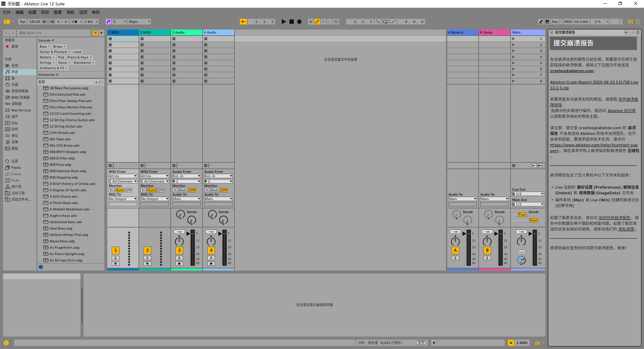The width and height of the screenshot is (644, 349).
Task: Deactivate track 3 with its activator button
Action: pos(179,250)
